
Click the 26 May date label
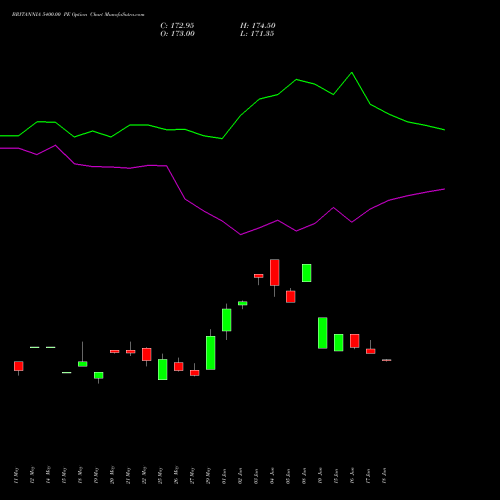click(176, 475)
